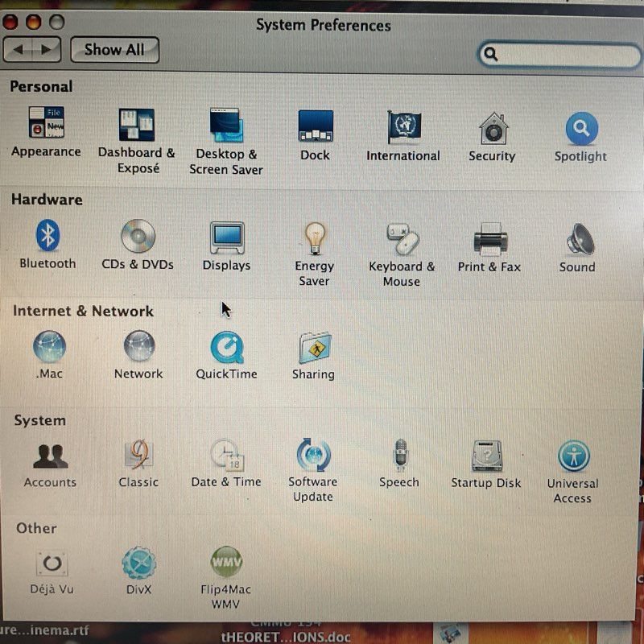Screen dimensions: 644x644
Task: Open the Spotlight preferences pane
Action: [580, 128]
